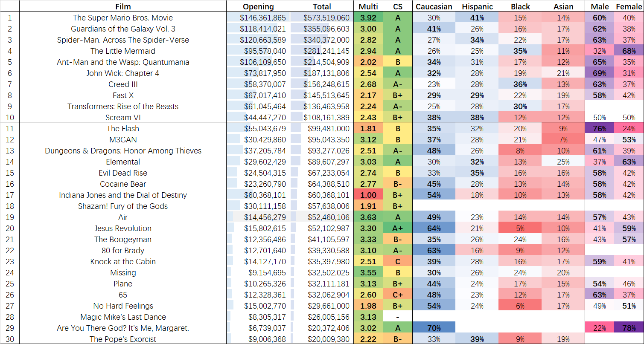Select Ant-Man and the Wasp: Quantumania cell
The height and width of the screenshot is (344, 644).
point(123,62)
